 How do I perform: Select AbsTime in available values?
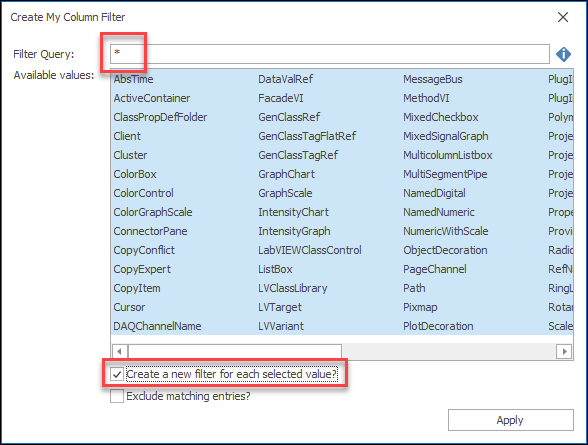tap(134, 79)
